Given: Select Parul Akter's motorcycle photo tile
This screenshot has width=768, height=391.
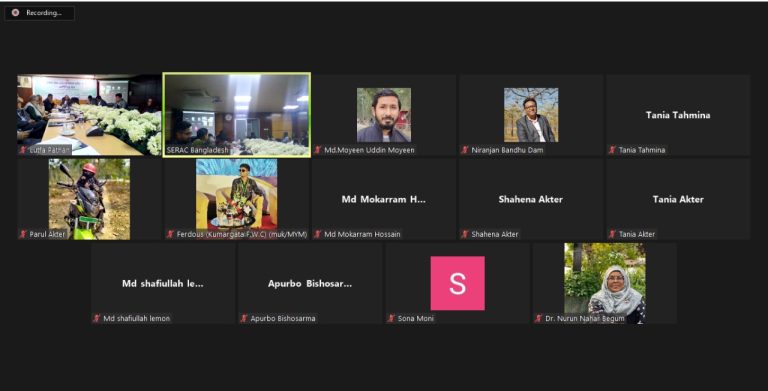Looking at the screenshot, I should click(89, 199).
